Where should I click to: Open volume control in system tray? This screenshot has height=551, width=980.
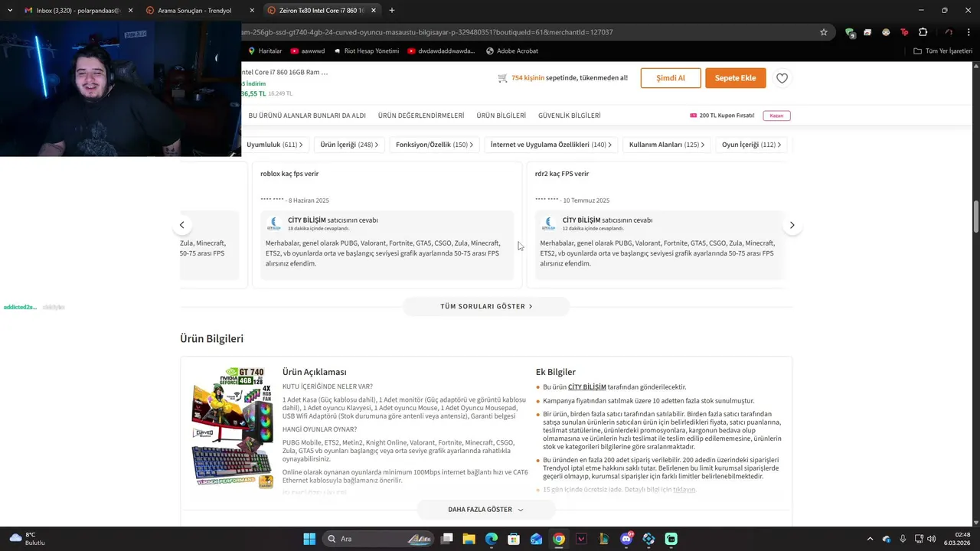pyautogui.click(x=931, y=539)
